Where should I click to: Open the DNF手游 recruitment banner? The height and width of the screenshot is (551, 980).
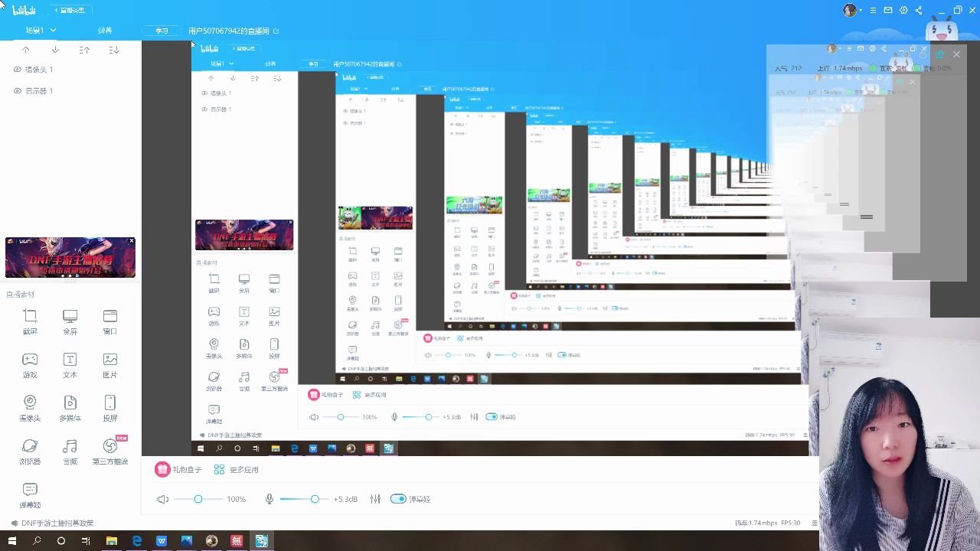70,258
